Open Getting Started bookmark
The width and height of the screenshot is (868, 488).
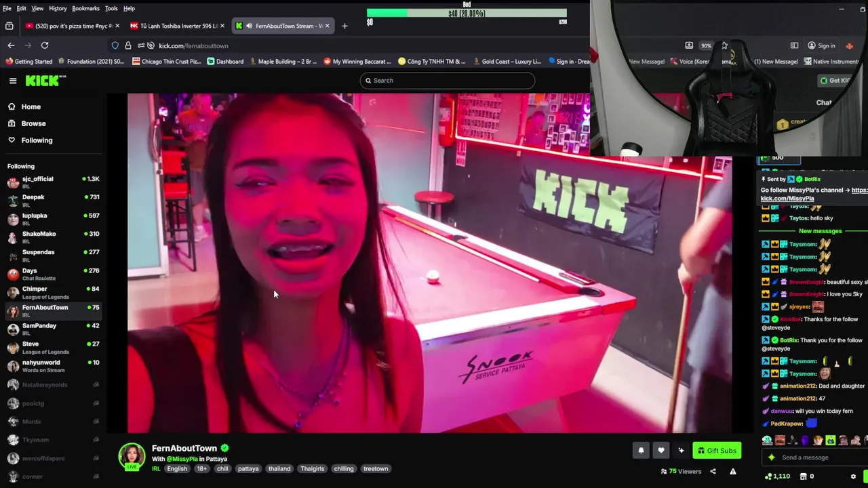[28, 62]
